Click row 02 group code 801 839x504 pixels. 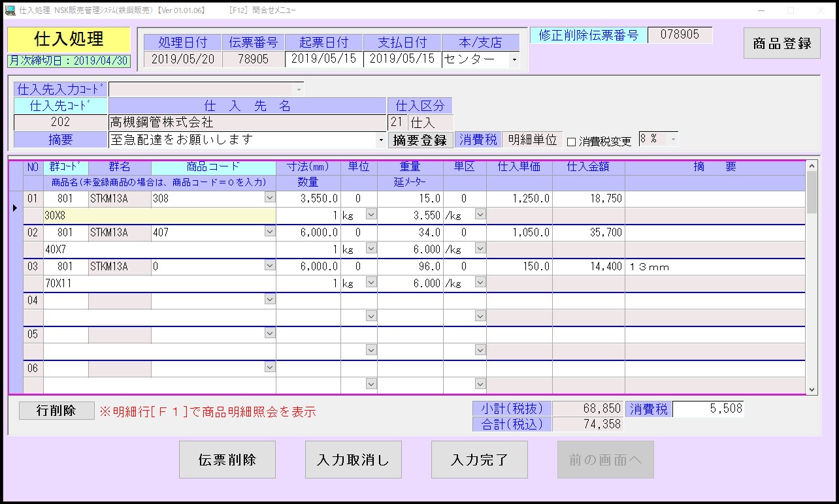pyautogui.click(x=65, y=232)
